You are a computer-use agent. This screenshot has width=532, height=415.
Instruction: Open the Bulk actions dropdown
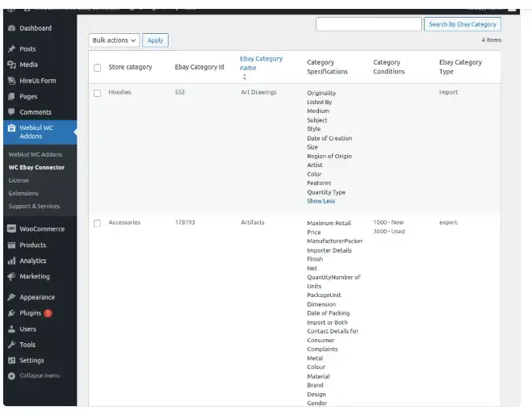[114, 40]
